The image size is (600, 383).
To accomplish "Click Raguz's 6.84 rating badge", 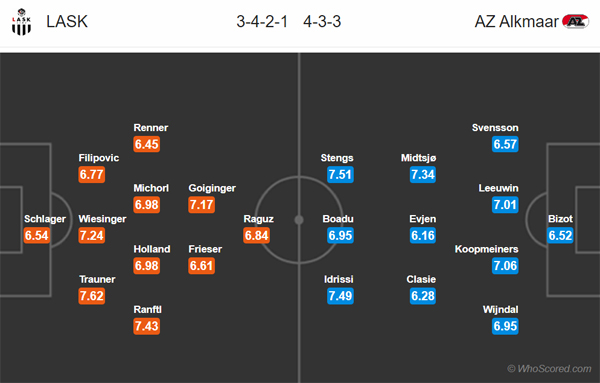I will pos(256,235).
